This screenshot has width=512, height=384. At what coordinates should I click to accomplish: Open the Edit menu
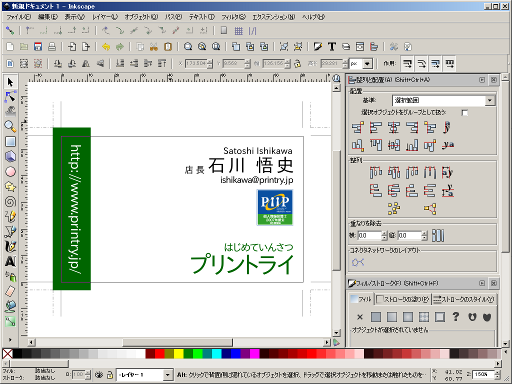[48, 17]
